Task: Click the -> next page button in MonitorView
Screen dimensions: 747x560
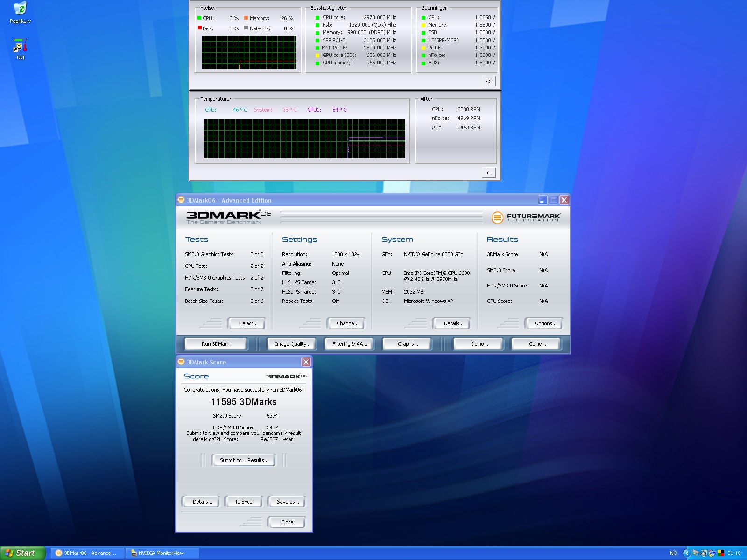Action: (x=488, y=81)
